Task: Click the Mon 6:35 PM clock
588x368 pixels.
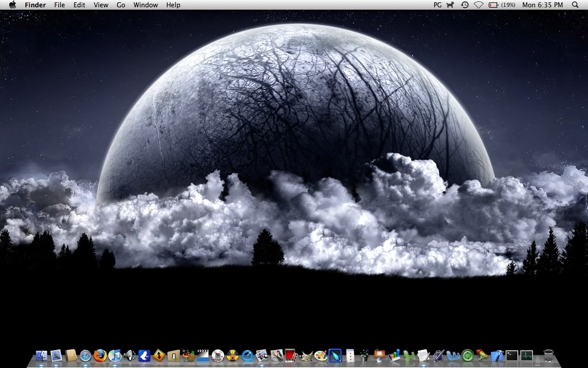Action: coord(543,5)
